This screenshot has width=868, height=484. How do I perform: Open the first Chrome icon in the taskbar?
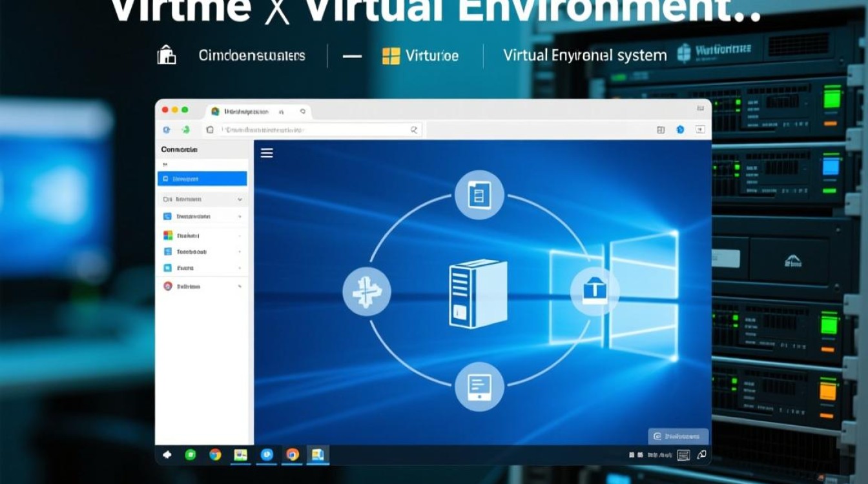215,455
